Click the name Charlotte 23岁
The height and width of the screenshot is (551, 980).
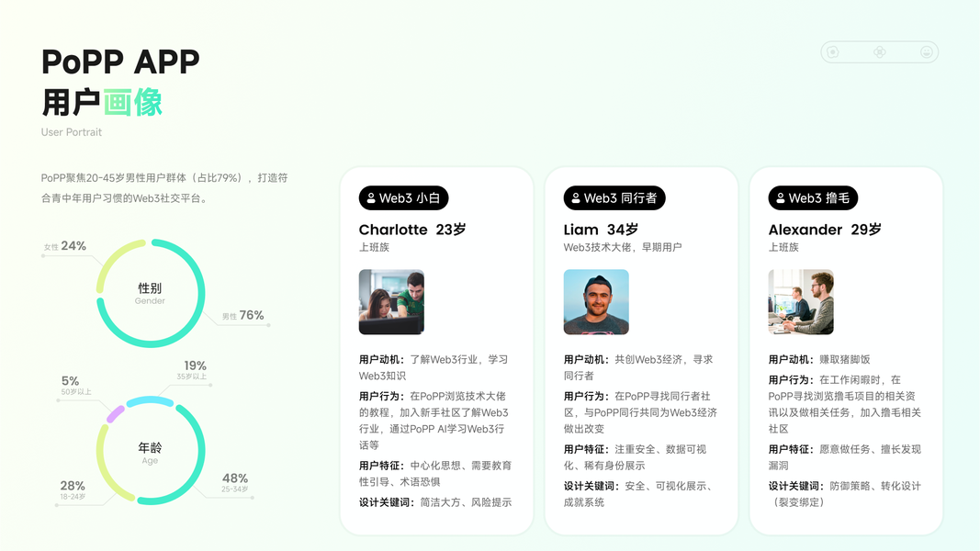[x=412, y=230]
